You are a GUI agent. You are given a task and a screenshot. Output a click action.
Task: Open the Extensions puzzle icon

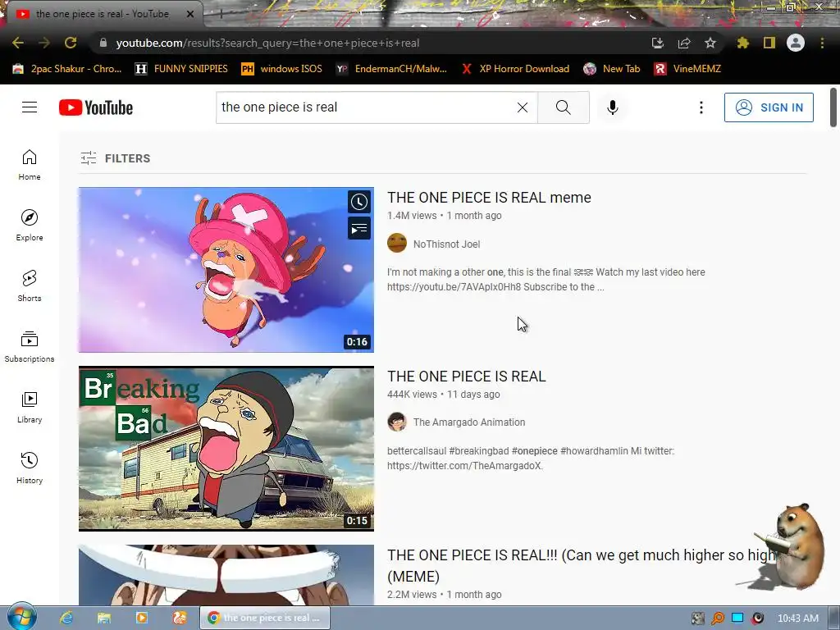pyautogui.click(x=742, y=43)
